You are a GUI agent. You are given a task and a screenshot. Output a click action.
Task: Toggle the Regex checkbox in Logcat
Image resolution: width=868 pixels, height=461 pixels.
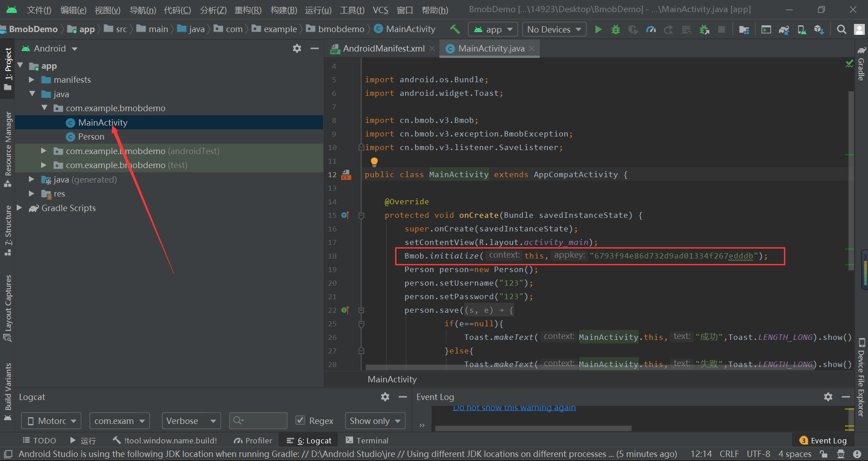click(x=300, y=420)
